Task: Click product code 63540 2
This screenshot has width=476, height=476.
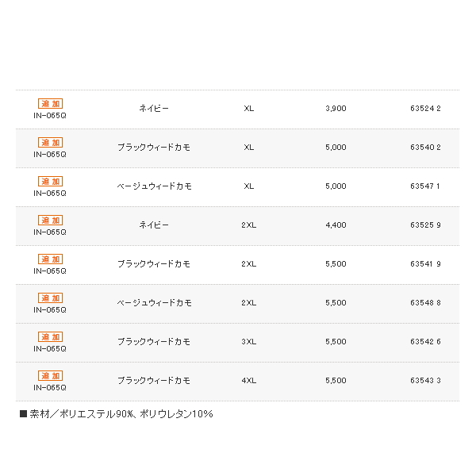Action: point(425,148)
